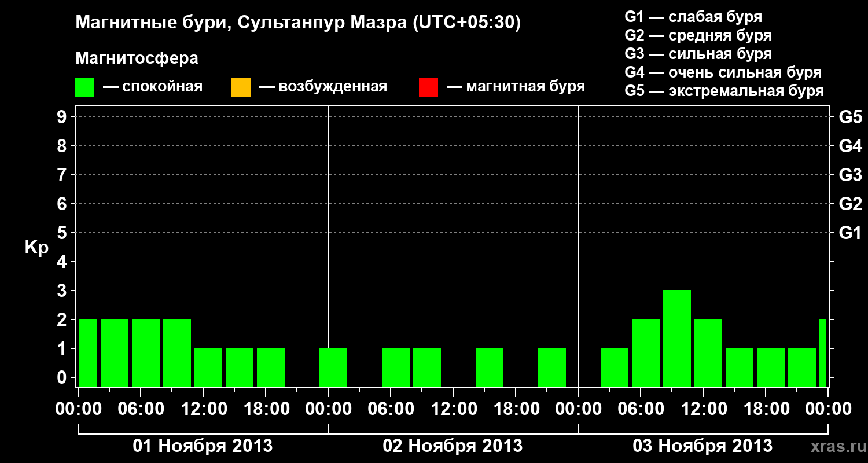Click the legend line 'G5 — экстремальная буря'
This screenshot has width=868, height=463.
(x=724, y=91)
